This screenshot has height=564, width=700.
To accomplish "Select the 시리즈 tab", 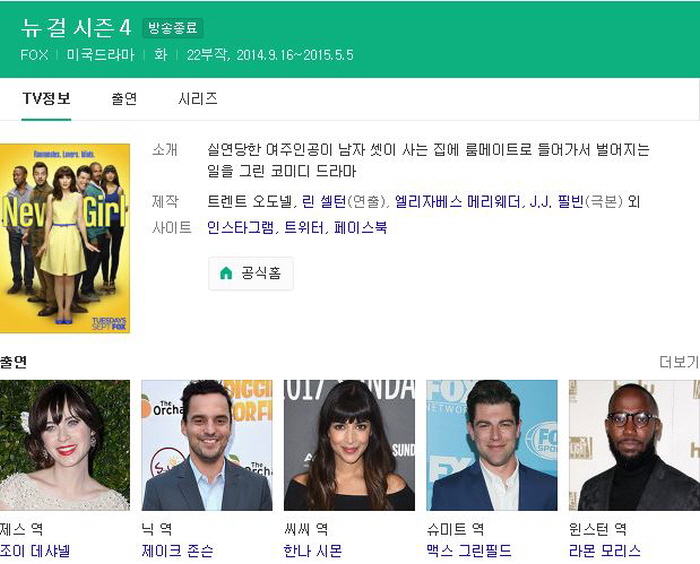I will pyautogui.click(x=197, y=99).
